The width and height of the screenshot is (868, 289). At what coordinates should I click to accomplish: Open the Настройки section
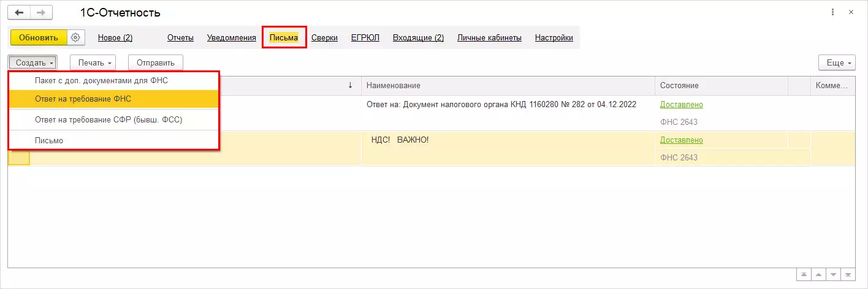click(554, 38)
